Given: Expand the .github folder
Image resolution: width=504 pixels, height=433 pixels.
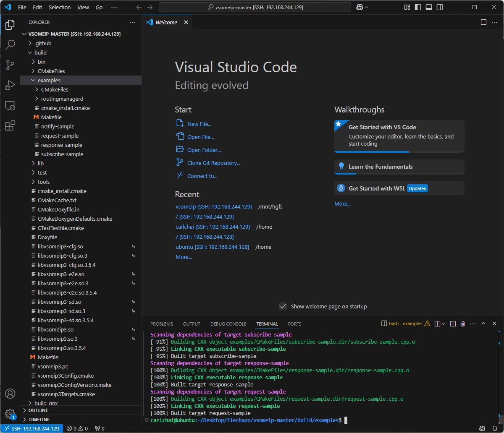Looking at the screenshot, I should coord(81,43).
